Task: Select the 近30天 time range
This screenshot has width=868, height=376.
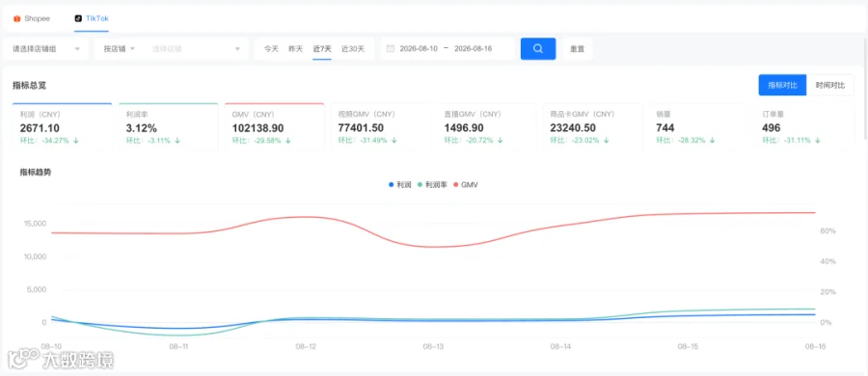Action: tap(353, 49)
